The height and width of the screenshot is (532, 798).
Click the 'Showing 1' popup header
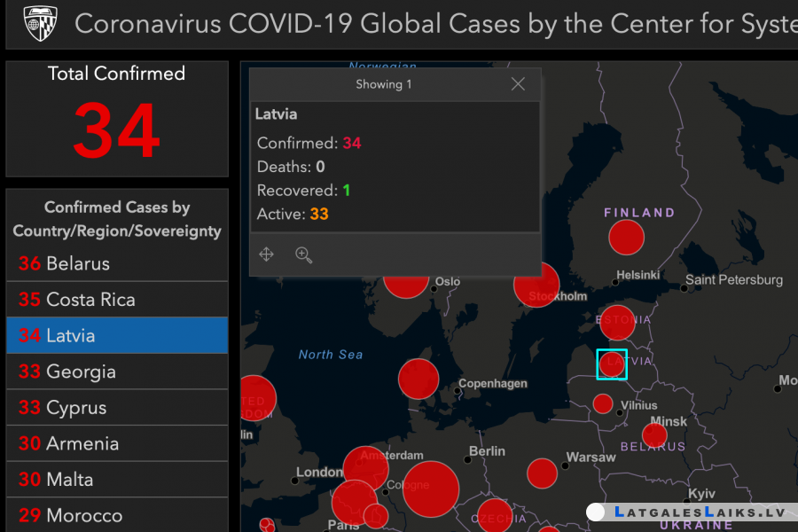pos(384,84)
